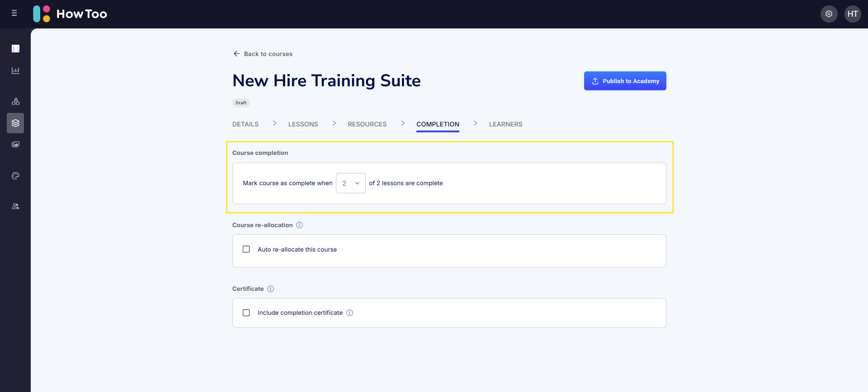This screenshot has width=868, height=392.
Task: Open the lessons required count dropdown
Action: pos(350,183)
